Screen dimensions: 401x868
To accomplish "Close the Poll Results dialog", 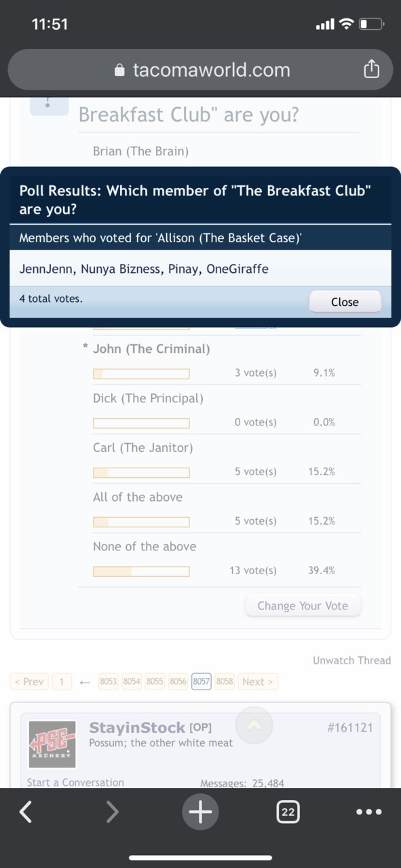I will [345, 302].
